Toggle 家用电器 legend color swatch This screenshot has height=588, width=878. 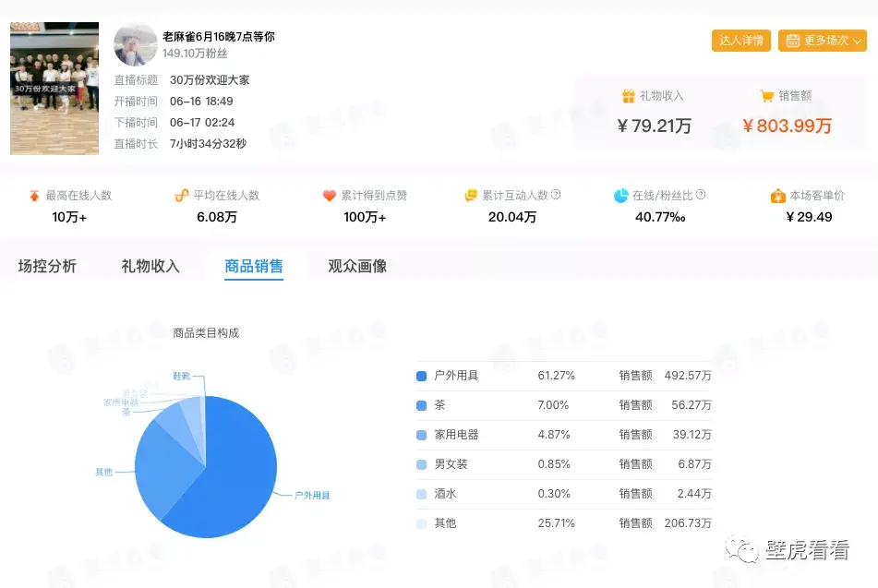point(422,435)
